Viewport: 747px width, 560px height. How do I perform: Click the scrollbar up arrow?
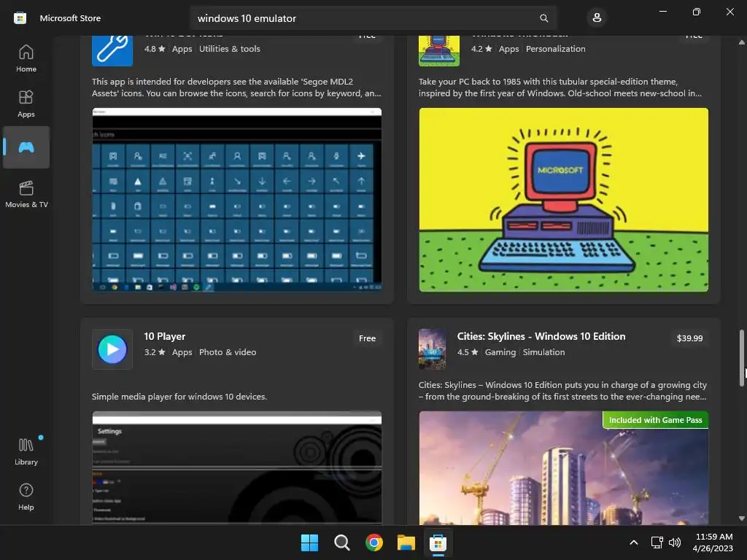pyautogui.click(x=741, y=42)
